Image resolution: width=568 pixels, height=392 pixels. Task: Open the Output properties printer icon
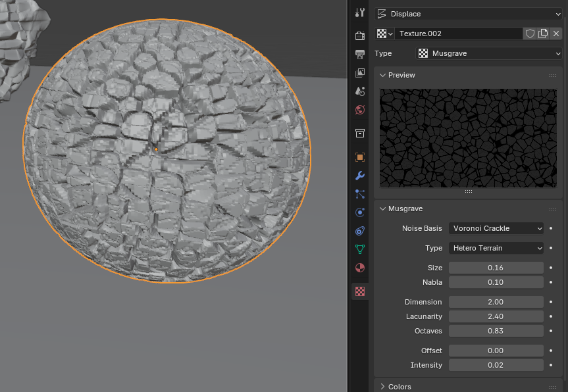pos(359,54)
